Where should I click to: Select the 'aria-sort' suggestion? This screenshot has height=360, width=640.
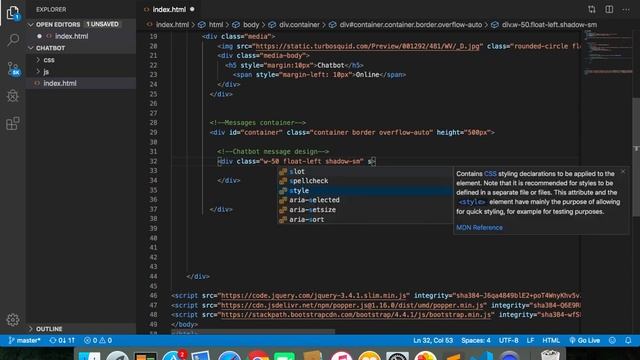[x=365, y=220]
